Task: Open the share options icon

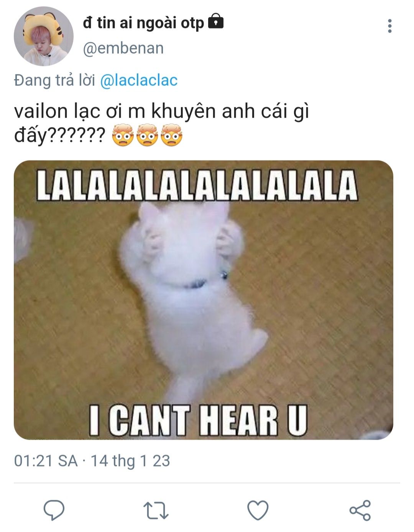Action: [x=360, y=510]
